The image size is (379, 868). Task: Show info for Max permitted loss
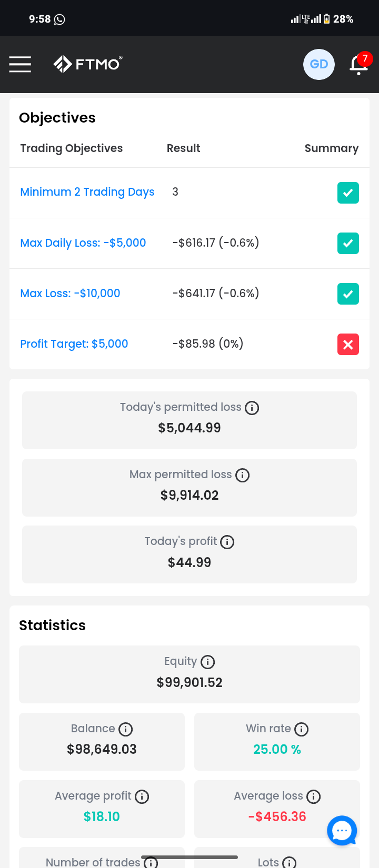[x=242, y=475]
